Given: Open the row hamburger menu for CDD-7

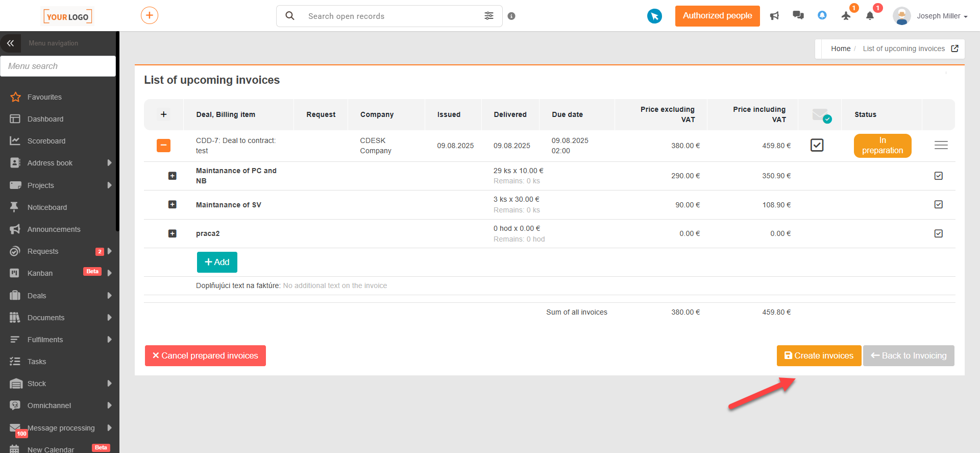Looking at the screenshot, I should [x=941, y=146].
